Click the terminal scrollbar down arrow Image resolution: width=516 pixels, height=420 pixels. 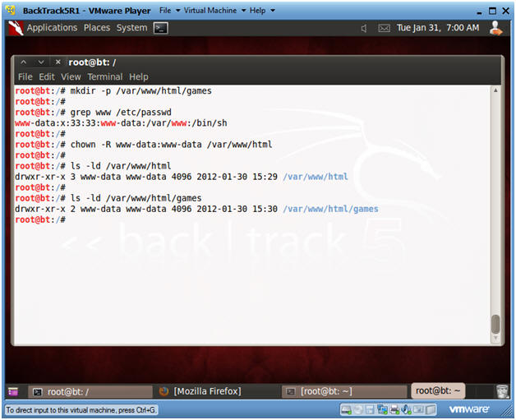(495, 339)
